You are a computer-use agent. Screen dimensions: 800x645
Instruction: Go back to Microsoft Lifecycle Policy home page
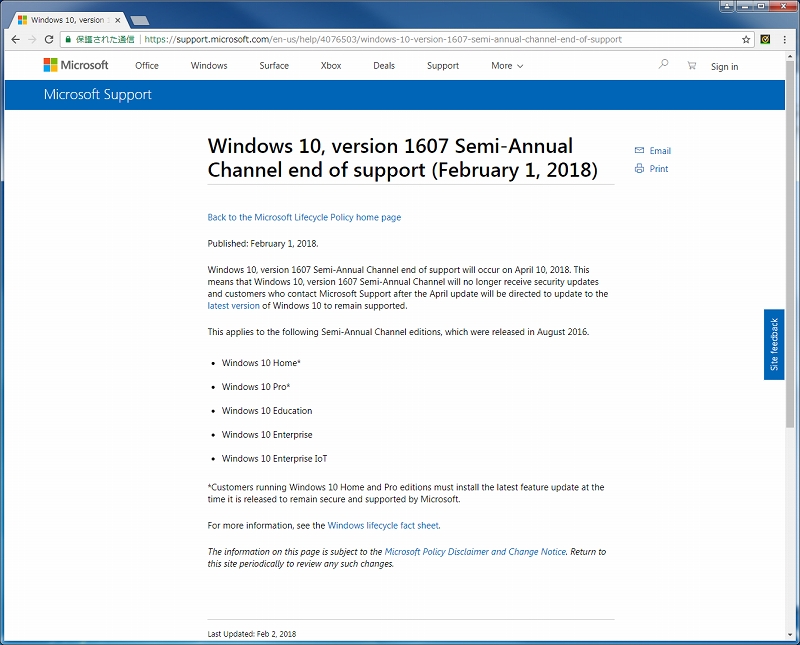pos(304,217)
